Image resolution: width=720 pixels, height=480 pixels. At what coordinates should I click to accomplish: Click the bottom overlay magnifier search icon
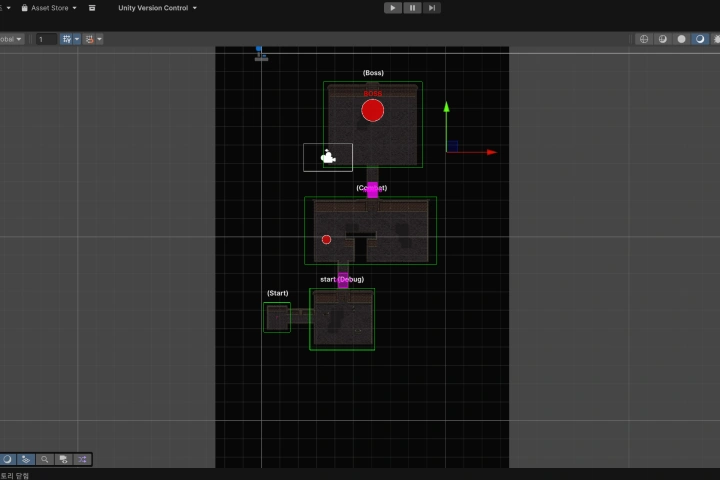pos(45,459)
